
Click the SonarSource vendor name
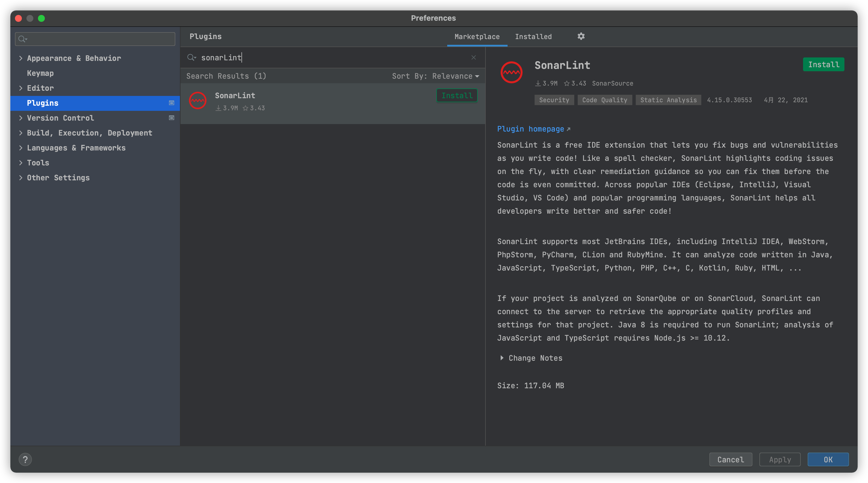pos(612,83)
